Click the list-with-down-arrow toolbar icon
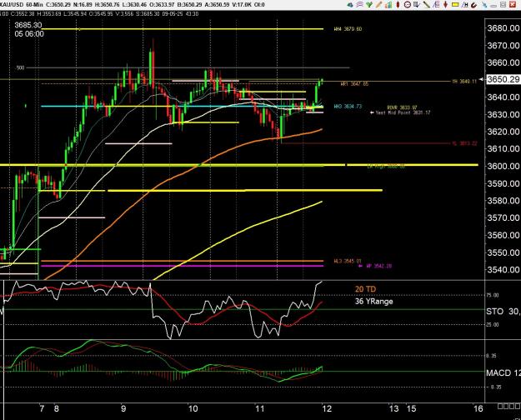Viewport: 521px width, 420px height. [416, 5]
